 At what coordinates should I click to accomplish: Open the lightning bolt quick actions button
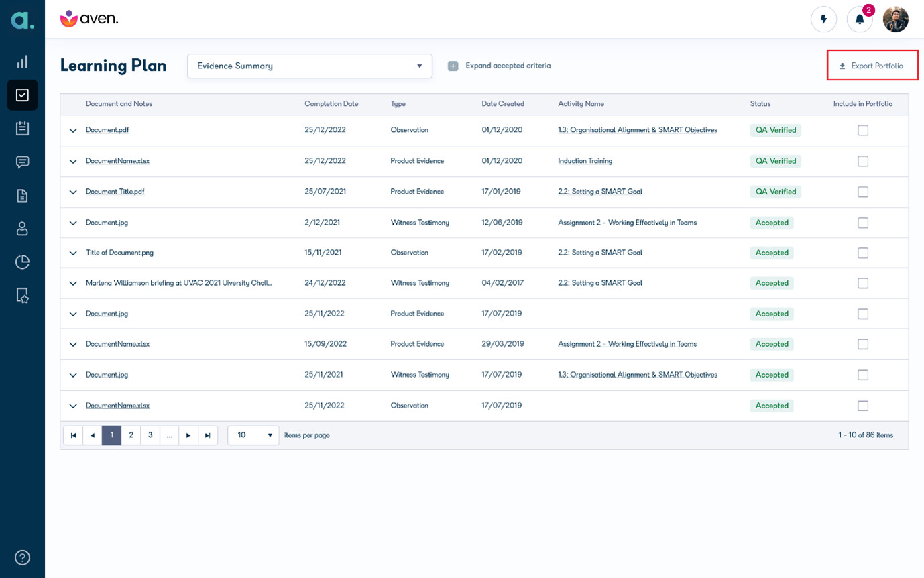coord(823,19)
